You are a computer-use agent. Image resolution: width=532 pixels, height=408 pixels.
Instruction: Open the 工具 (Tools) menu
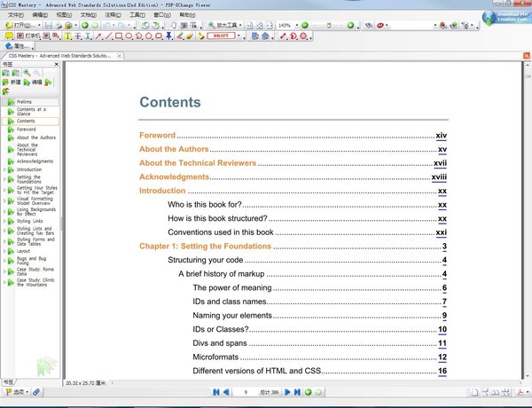pos(137,15)
